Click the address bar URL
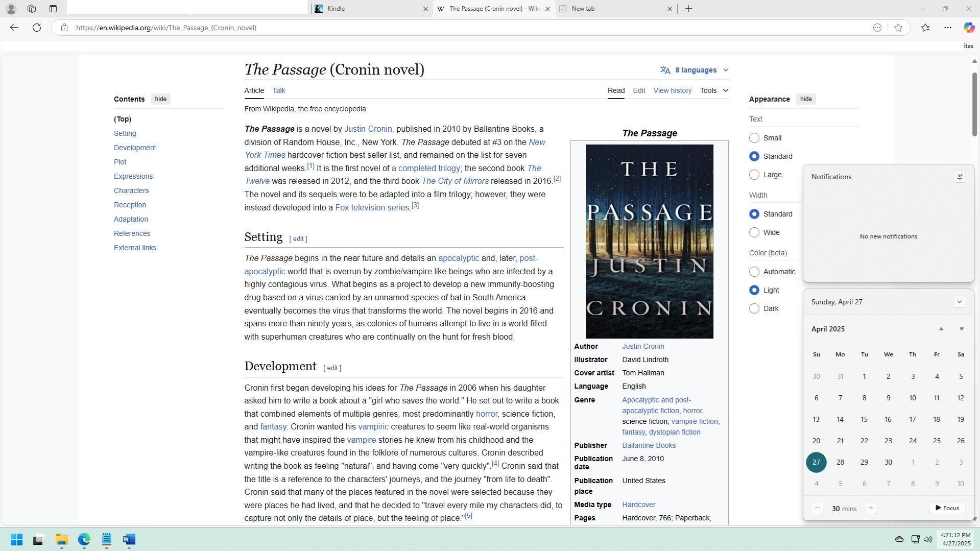This screenshot has width=980, height=551. pos(166,28)
